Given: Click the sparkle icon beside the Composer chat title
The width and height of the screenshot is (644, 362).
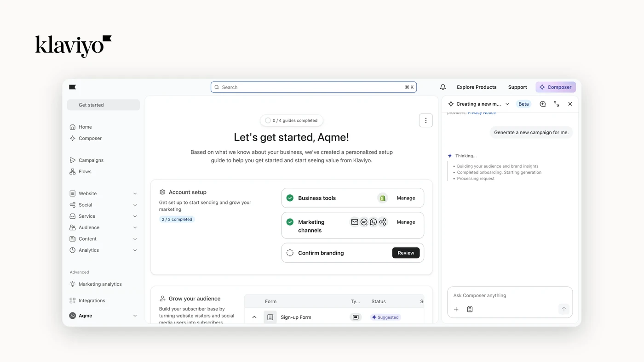Looking at the screenshot, I should click(451, 104).
